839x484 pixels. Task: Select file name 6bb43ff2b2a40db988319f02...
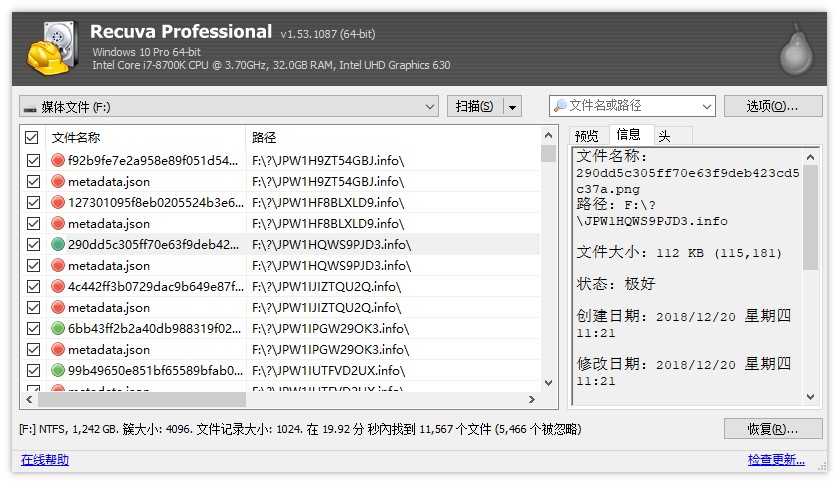pos(154,328)
